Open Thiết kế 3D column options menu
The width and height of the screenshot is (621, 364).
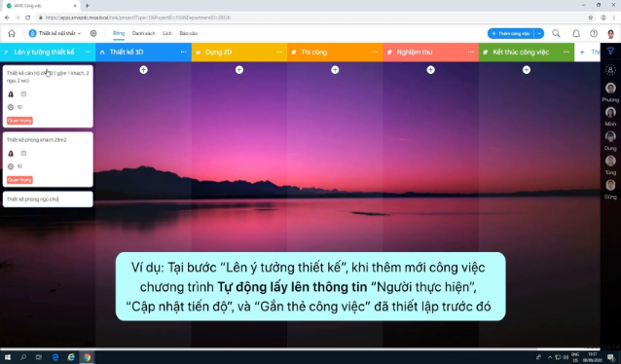[183, 52]
